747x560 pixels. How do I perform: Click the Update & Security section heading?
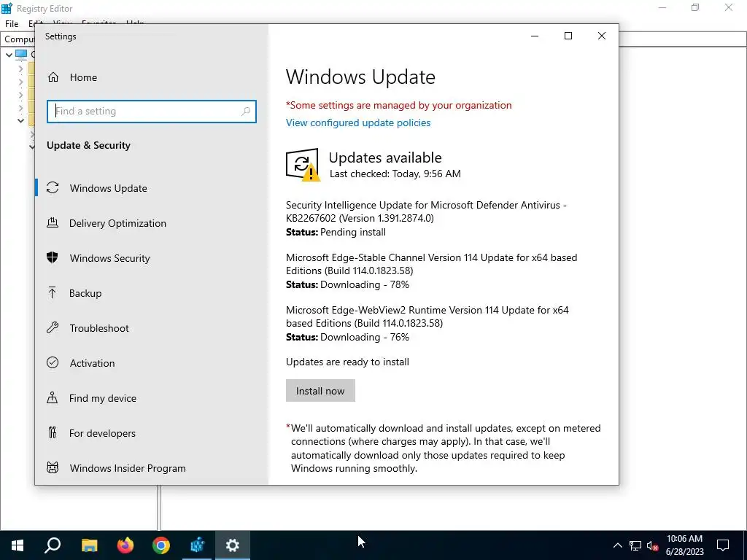(88, 145)
